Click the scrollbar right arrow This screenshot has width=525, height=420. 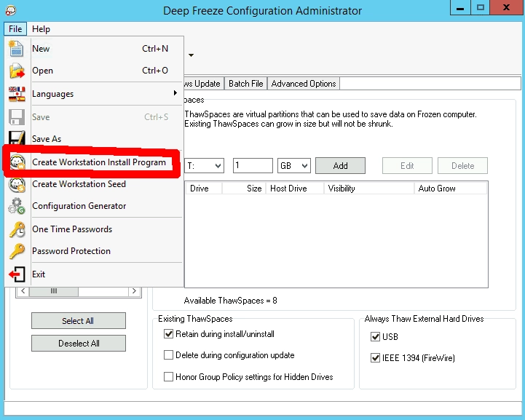(134, 291)
